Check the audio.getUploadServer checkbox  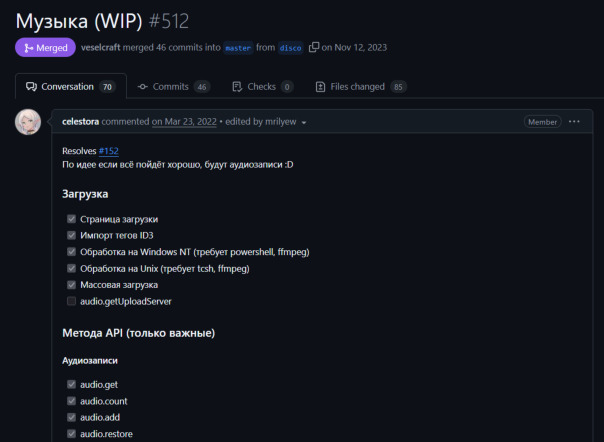pyautogui.click(x=71, y=301)
